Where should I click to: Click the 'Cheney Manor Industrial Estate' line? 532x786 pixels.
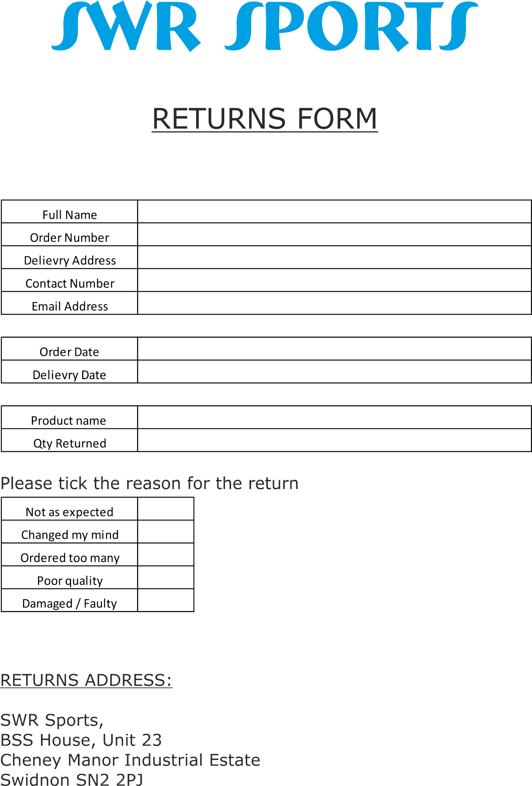130,760
